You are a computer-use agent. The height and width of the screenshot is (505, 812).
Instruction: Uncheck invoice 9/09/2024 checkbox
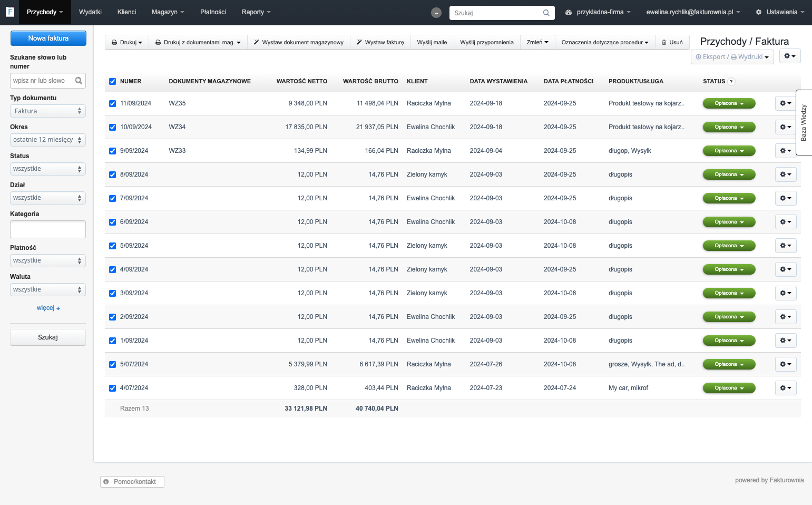click(112, 151)
